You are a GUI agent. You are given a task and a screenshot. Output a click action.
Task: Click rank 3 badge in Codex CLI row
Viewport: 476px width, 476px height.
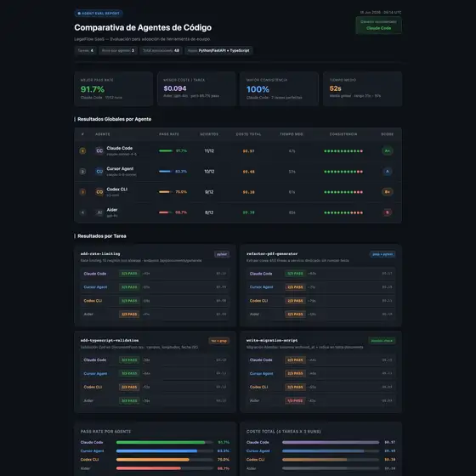click(82, 192)
